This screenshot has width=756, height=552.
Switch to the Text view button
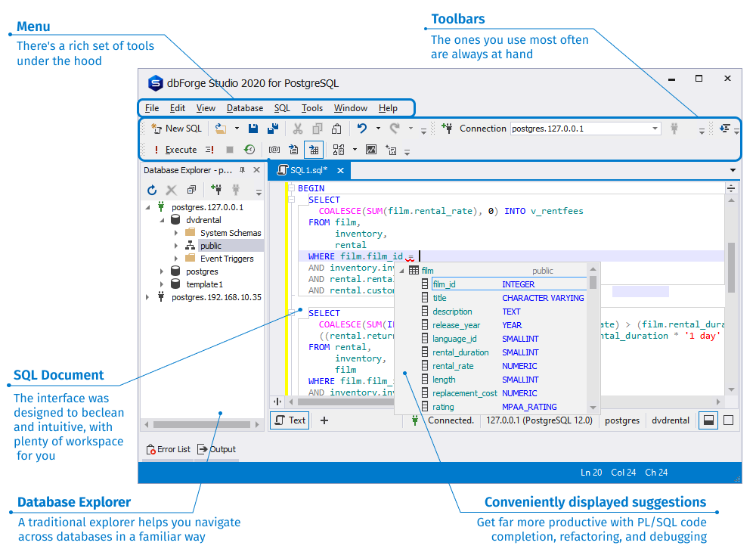point(290,421)
